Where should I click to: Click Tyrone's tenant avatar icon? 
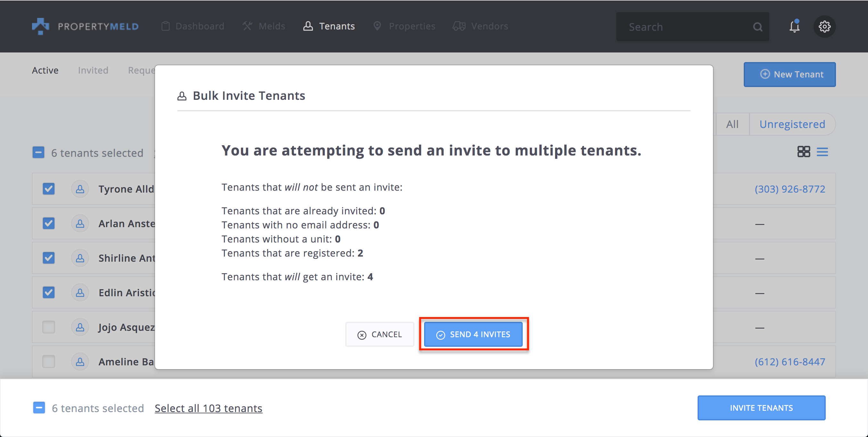(x=80, y=189)
